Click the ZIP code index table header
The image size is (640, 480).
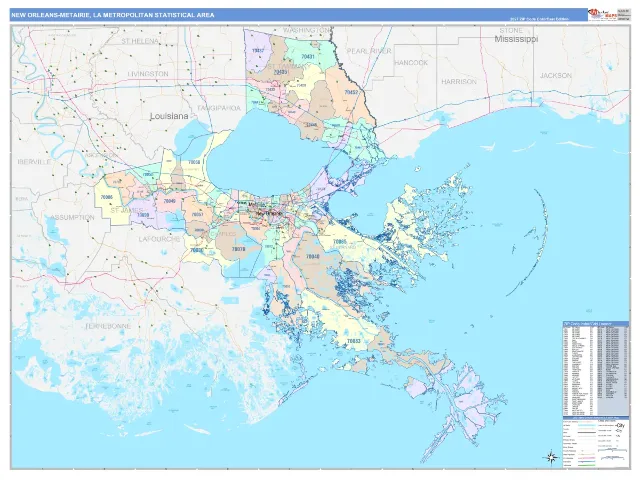(x=596, y=324)
